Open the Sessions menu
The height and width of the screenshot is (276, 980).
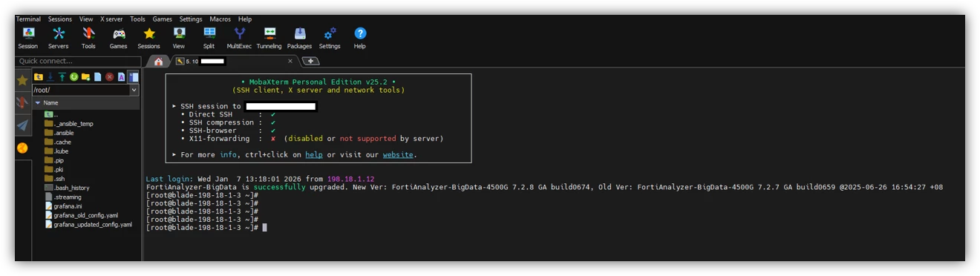tap(60, 19)
